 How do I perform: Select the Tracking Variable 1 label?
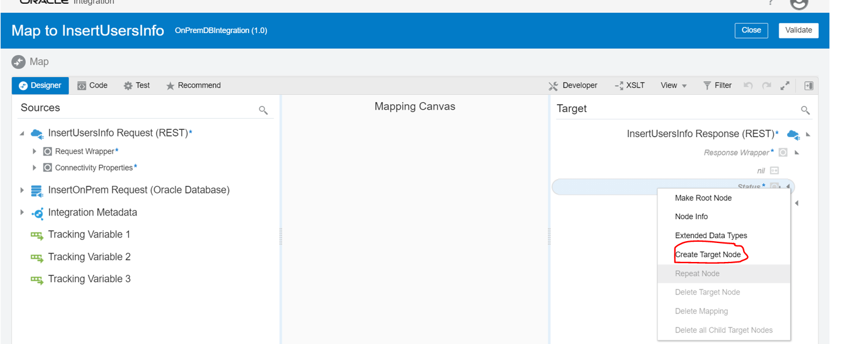89,234
